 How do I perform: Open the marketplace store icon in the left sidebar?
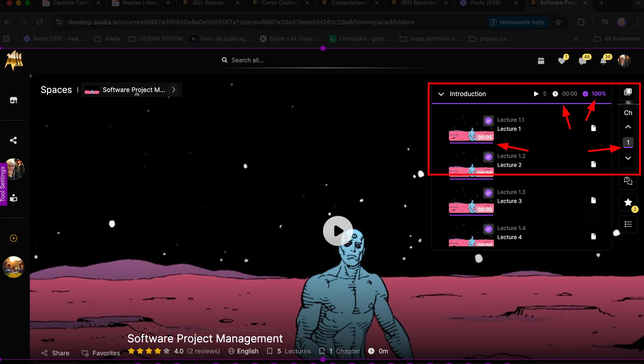coord(14,100)
